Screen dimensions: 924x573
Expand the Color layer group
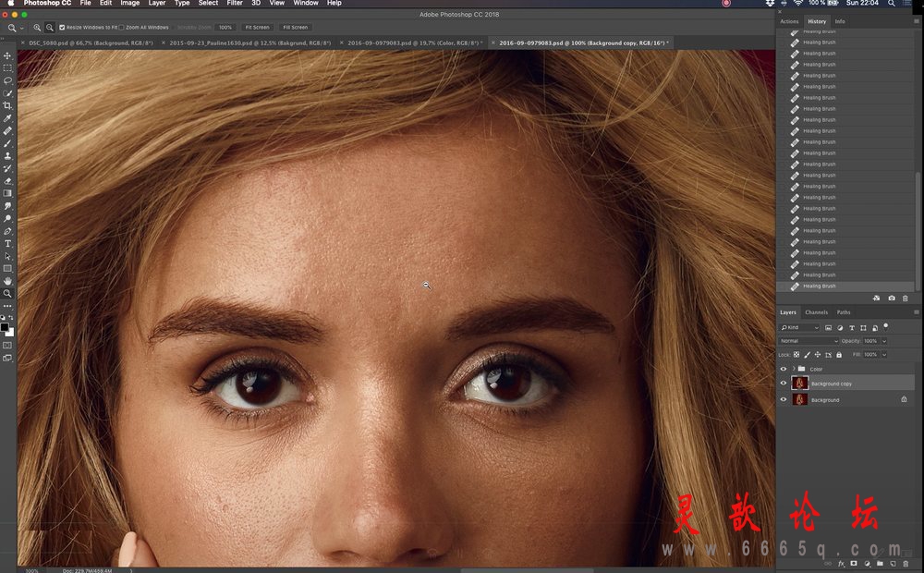pos(793,369)
